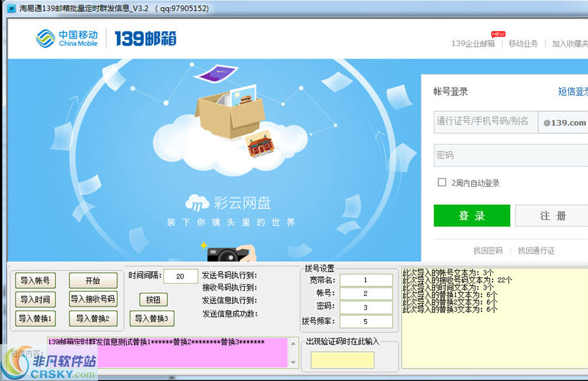
Task: Click the 导入时间 button
Action: pos(35,299)
